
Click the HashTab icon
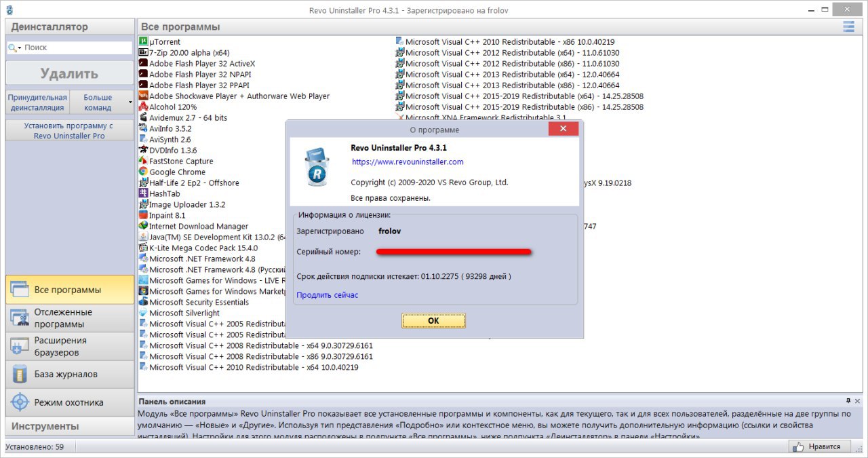point(143,193)
